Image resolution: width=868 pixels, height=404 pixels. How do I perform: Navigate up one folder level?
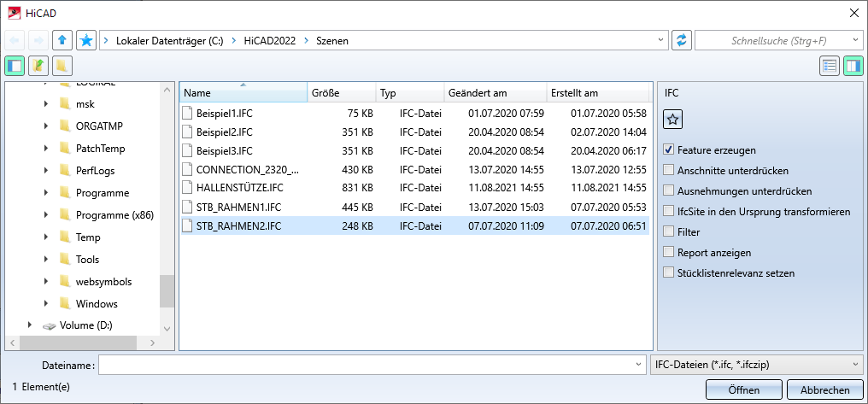[x=62, y=40]
